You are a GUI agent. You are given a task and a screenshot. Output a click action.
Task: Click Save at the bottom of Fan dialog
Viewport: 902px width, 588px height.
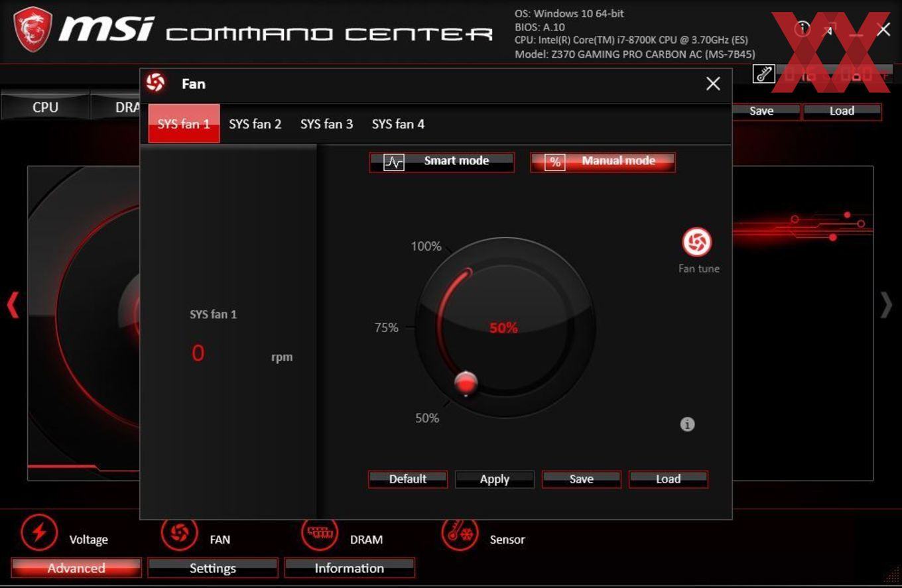(582, 479)
